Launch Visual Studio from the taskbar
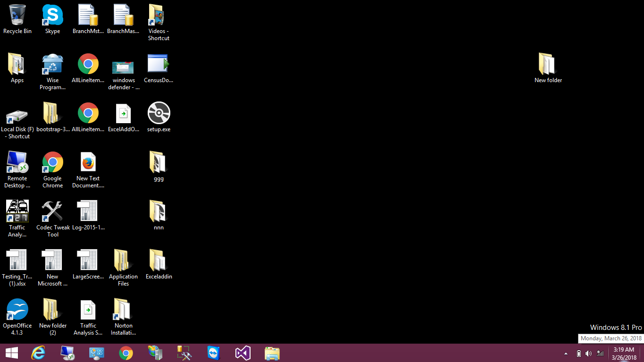This screenshot has width=644, height=362. [243, 353]
